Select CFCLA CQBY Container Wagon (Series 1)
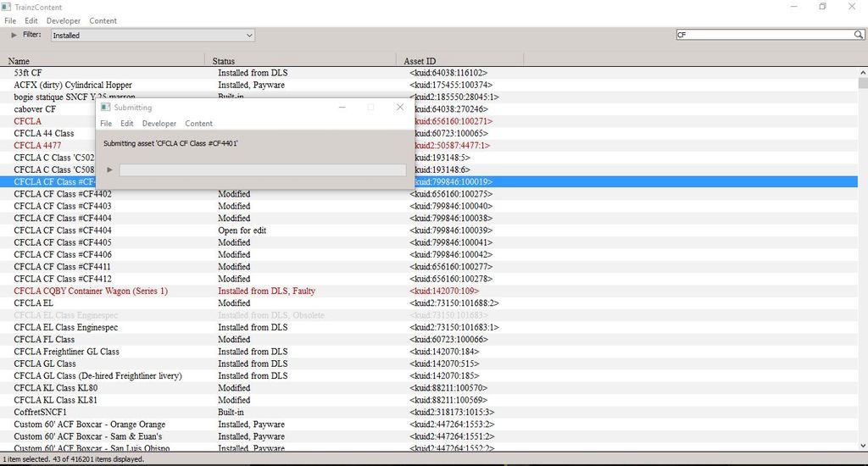868x466 pixels. tap(429, 291)
